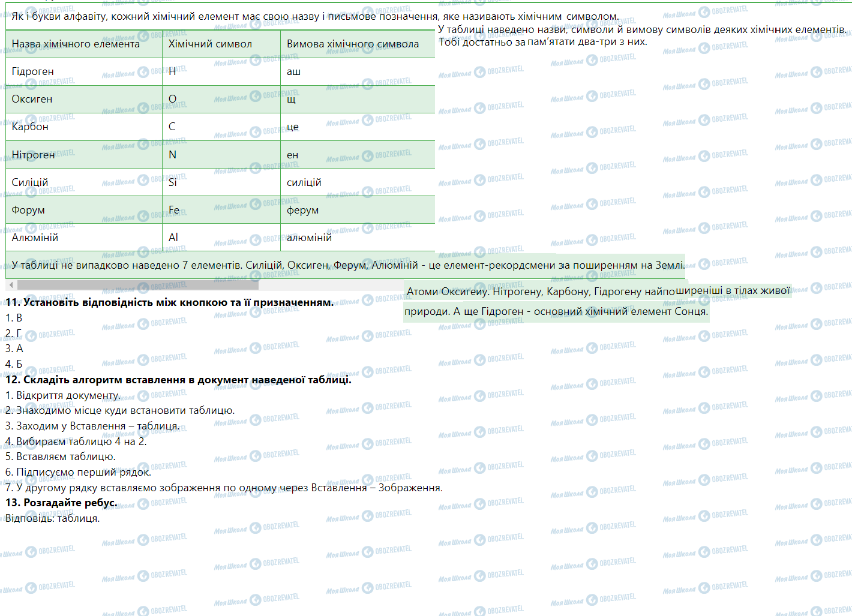Click the answer line '1. В'
This screenshot has width=852, height=616.
pyautogui.click(x=14, y=318)
